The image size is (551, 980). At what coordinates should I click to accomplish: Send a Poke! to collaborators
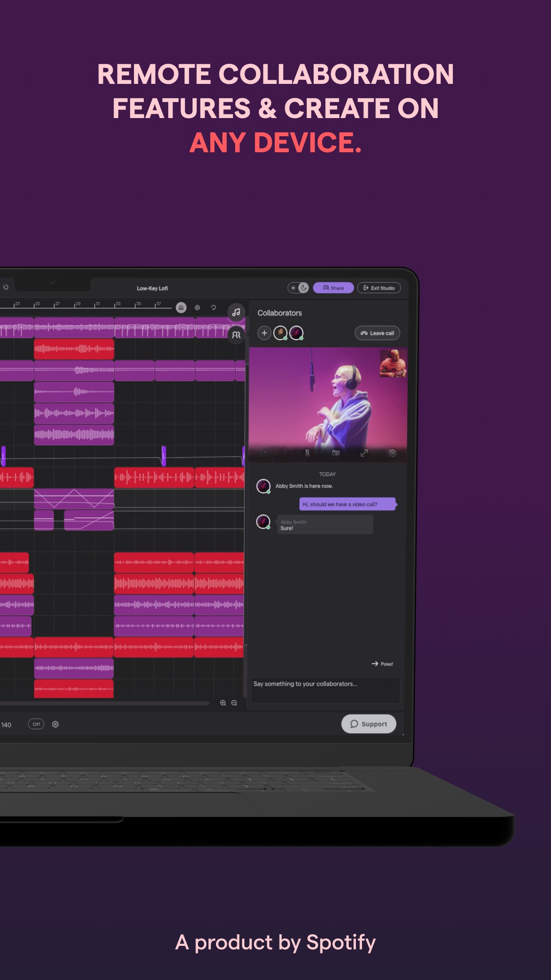[382, 664]
